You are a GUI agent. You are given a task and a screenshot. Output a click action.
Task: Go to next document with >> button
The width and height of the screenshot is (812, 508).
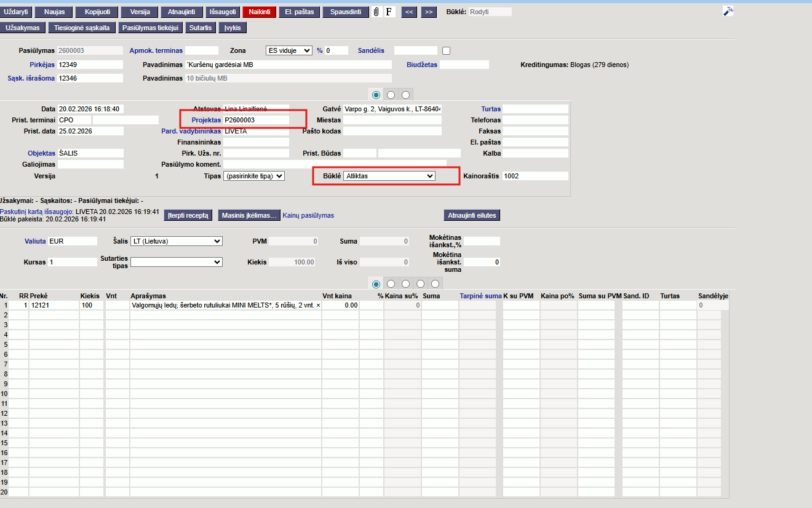[x=429, y=12]
